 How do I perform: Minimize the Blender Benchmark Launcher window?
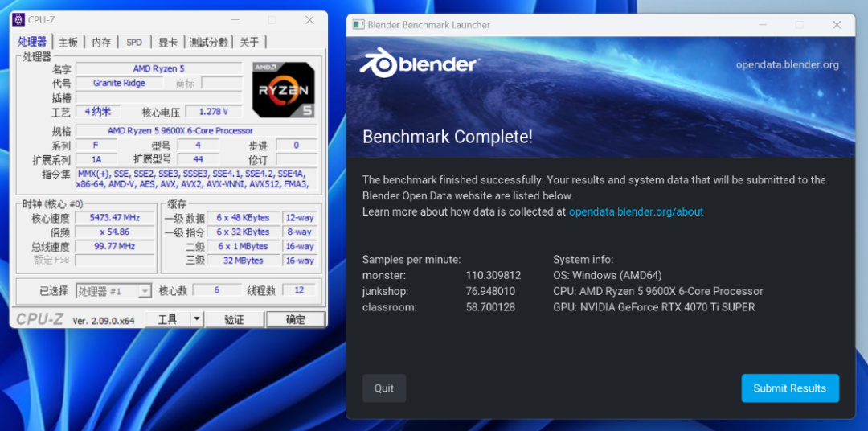(763, 25)
